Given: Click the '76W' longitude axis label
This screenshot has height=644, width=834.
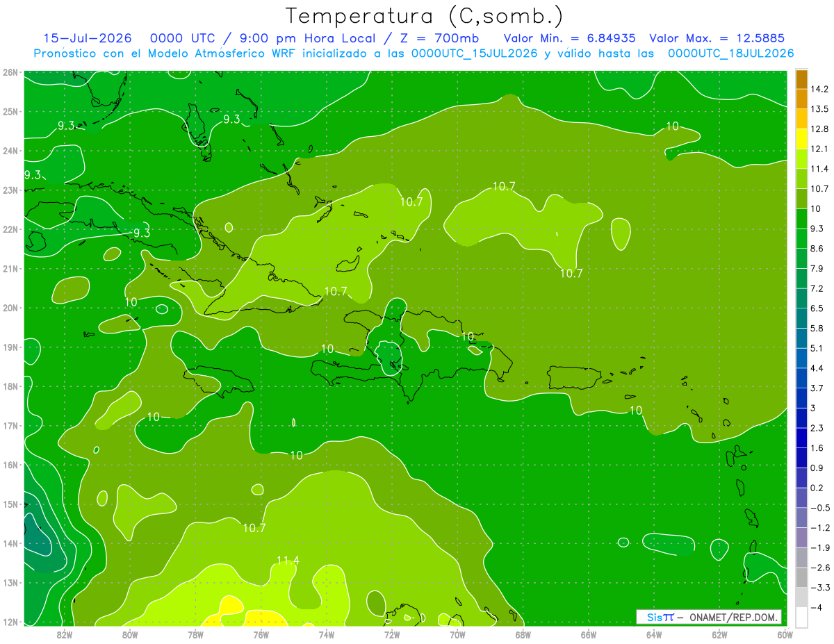Looking at the screenshot, I should 261,634.
